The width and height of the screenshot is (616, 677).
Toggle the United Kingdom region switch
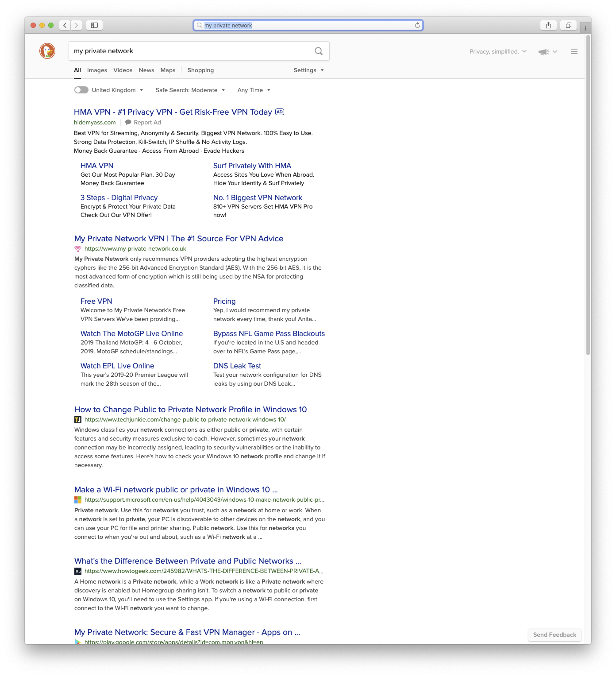point(81,90)
